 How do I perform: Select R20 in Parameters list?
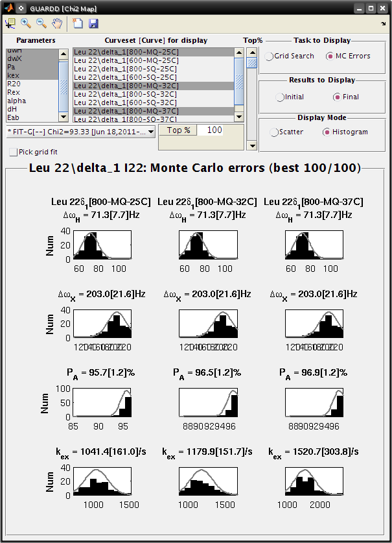[32, 84]
